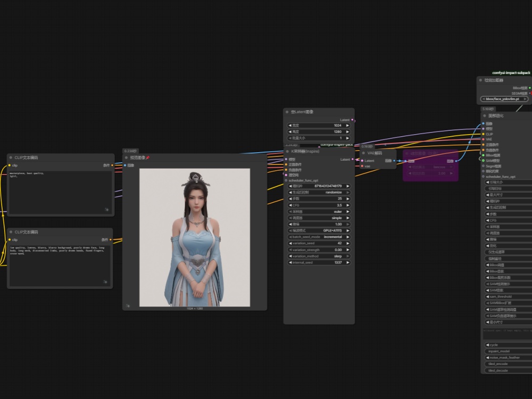The height and width of the screenshot is (399, 532).
Task: Collapse the VAE decode node using its title dot
Action: (363, 153)
